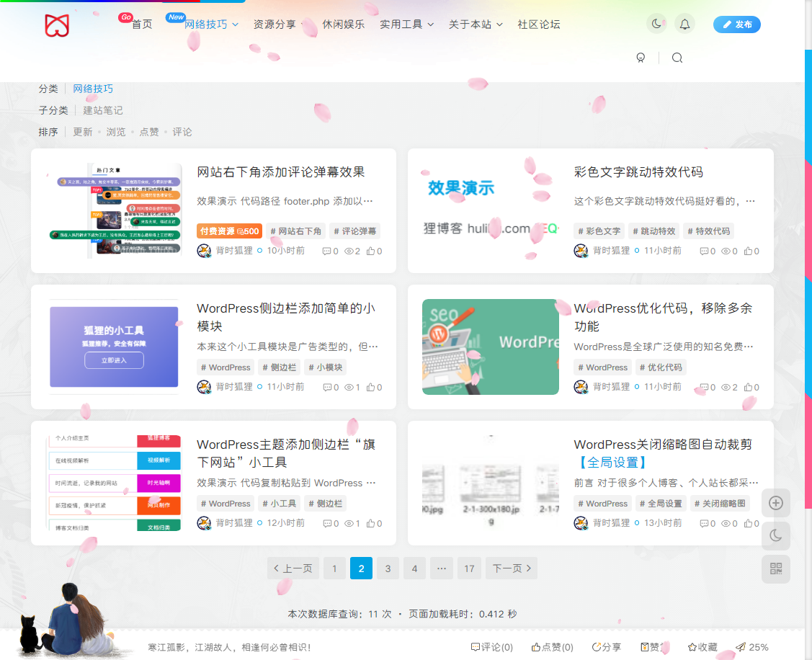This screenshot has width=812, height=660.
Task: Toggle dark mode with the header moon icon
Action: click(x=656, y=23)
